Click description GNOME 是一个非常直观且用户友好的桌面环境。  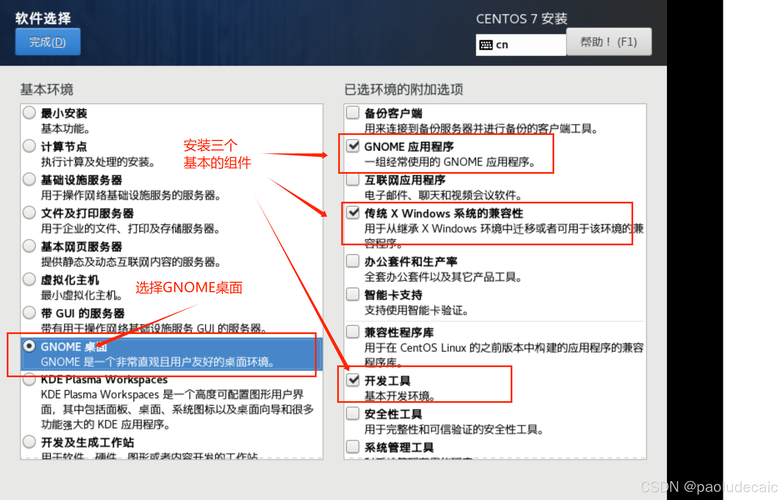coord(158,362)
